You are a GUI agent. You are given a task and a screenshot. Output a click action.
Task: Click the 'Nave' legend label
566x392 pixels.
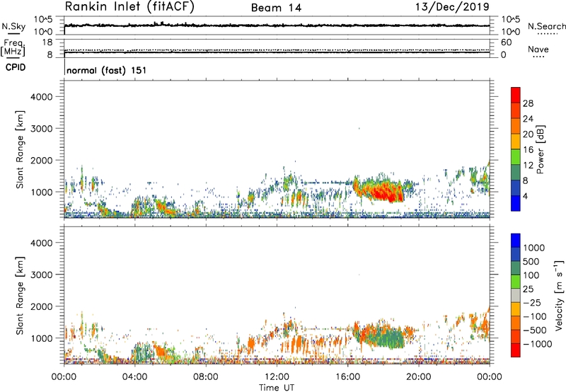(x=538, y=49)
